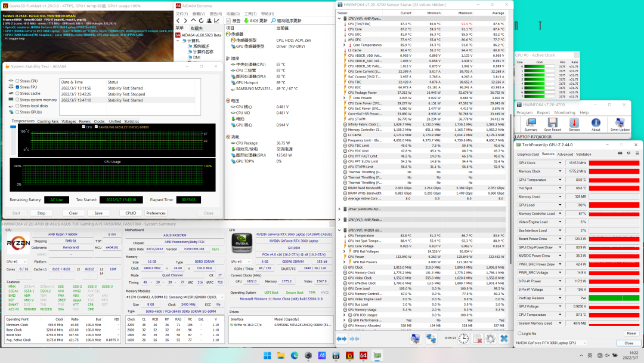Collapse 计算机 tree node in AIDA64
This screenshot has height=363, width=644.
[178, 41]
